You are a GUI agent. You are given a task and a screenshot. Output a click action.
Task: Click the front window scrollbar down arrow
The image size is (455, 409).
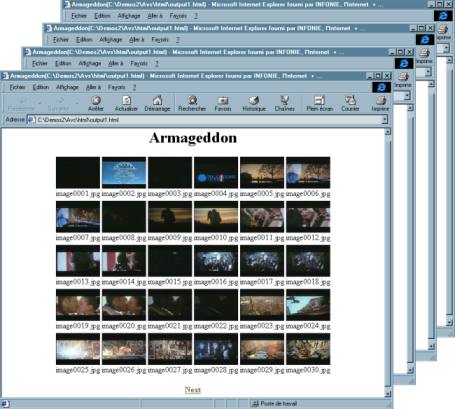coord(387,394)
